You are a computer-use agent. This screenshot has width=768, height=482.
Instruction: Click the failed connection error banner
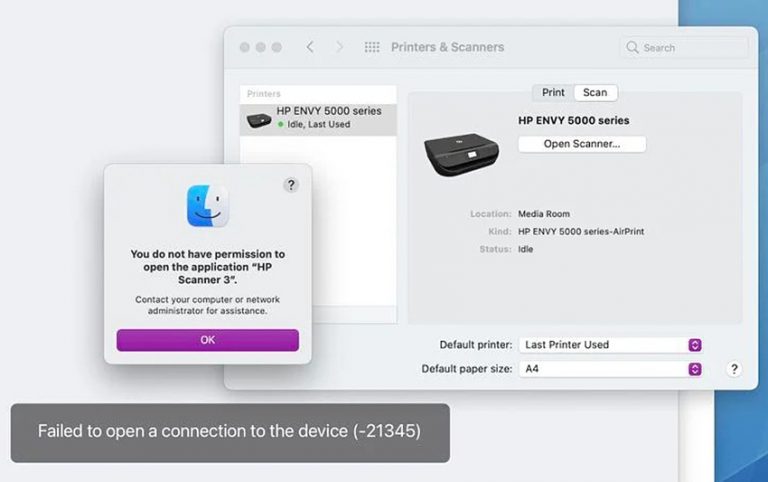point(230,433)
